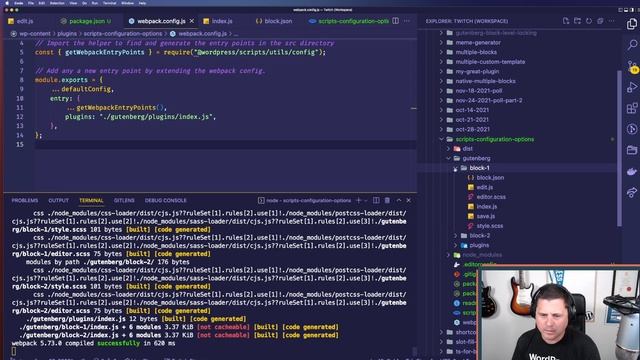Open the OUTPUT panel tab
Viewport: 640px width, 360px height.
point(58,200)
